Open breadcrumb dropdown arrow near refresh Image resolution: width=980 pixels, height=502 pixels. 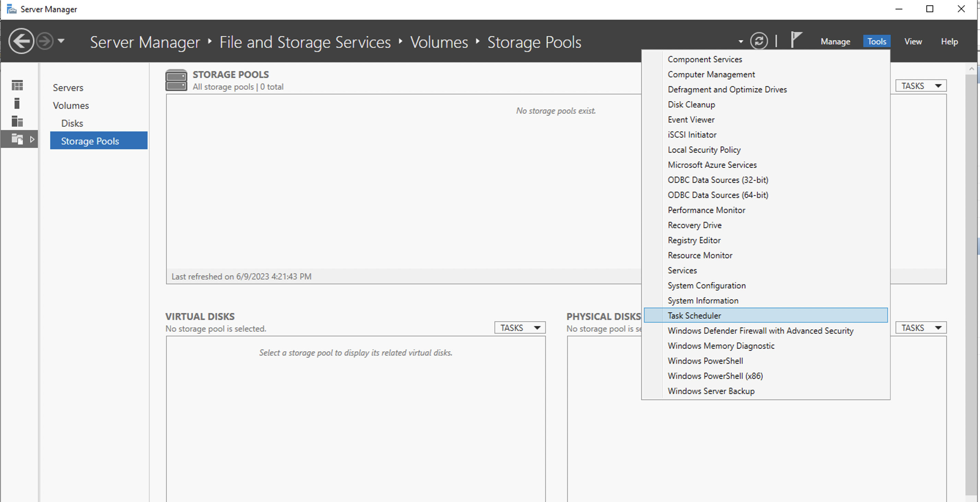[740, 41]
